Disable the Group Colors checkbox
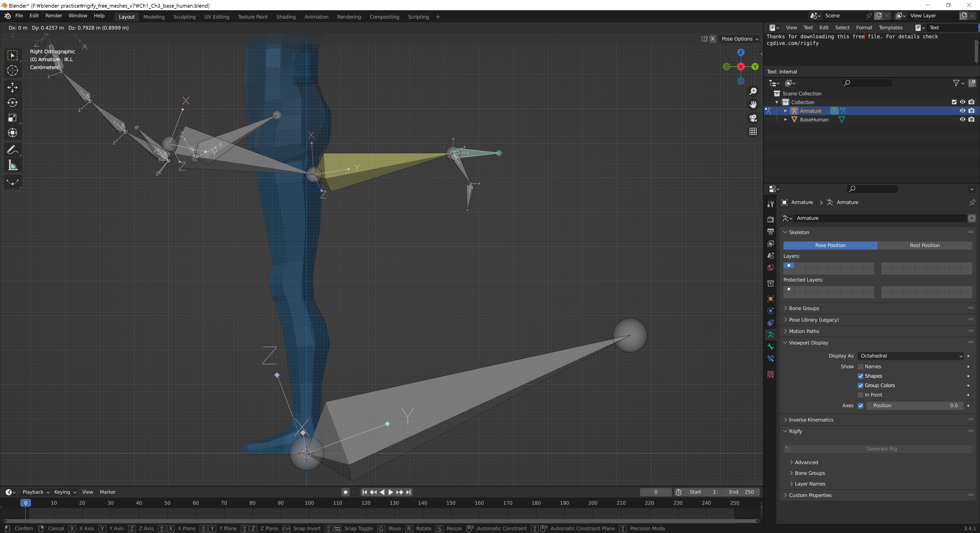 click(x=861, y=385)
